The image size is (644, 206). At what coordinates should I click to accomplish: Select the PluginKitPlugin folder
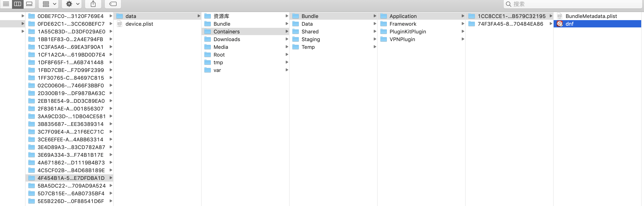pyautogui.click(x=407, y=32)
